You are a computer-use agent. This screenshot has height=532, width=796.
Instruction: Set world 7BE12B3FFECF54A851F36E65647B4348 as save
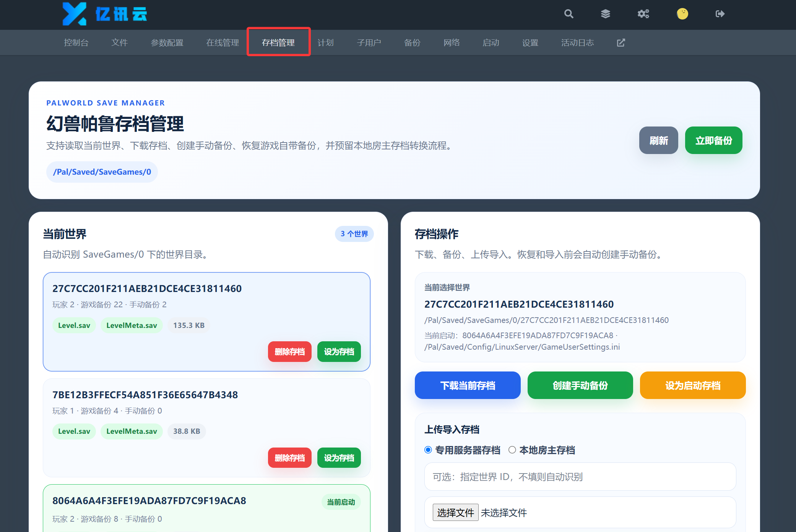pos(339,458)
